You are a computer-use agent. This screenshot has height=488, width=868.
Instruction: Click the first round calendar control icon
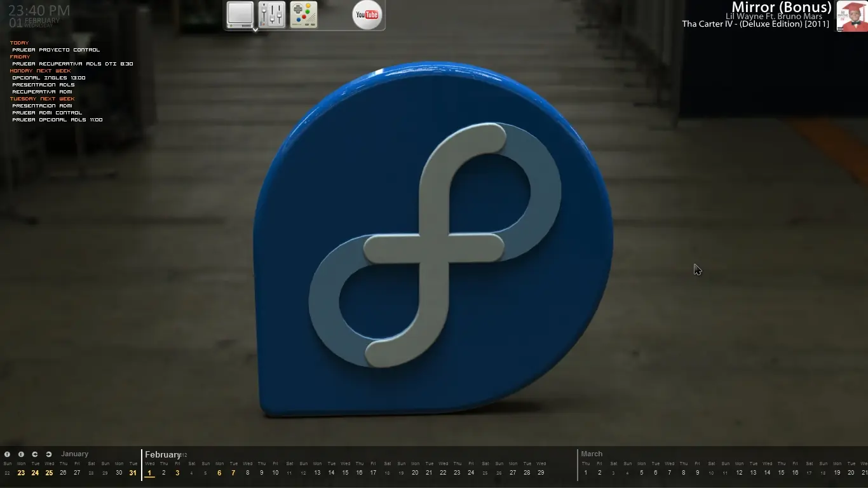7,454
